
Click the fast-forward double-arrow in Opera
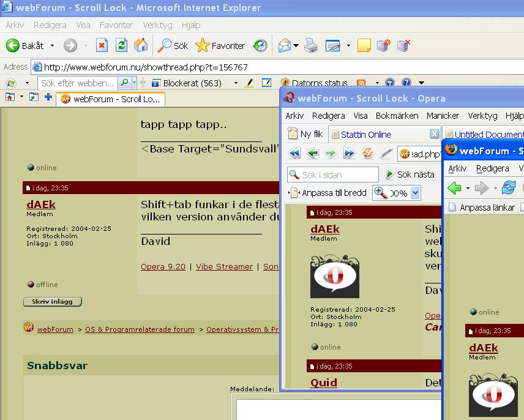(349, 153)
